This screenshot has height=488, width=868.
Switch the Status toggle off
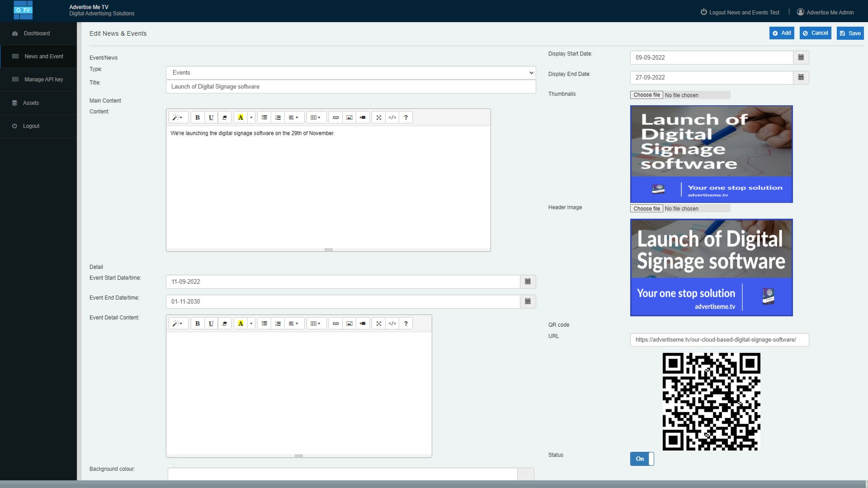[x=642, y=459]
